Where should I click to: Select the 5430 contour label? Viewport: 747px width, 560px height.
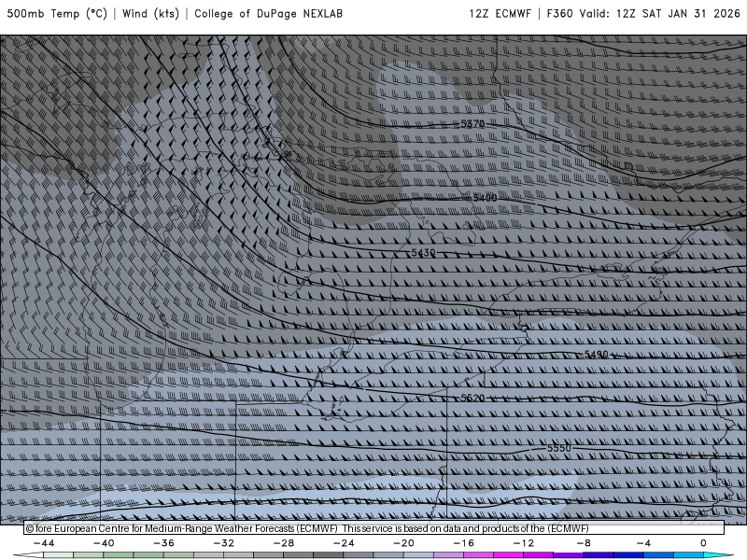(423, 253)
